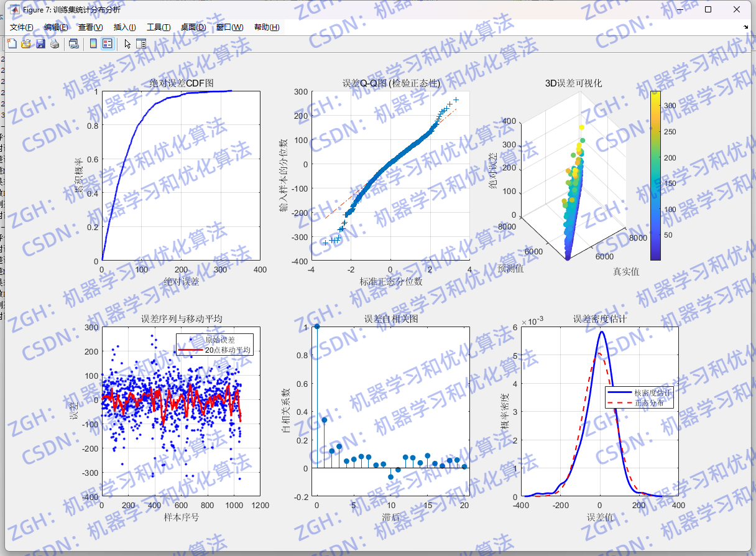
Task: Dock the figure using the top-right arrow
Action: tap(746, 27)
